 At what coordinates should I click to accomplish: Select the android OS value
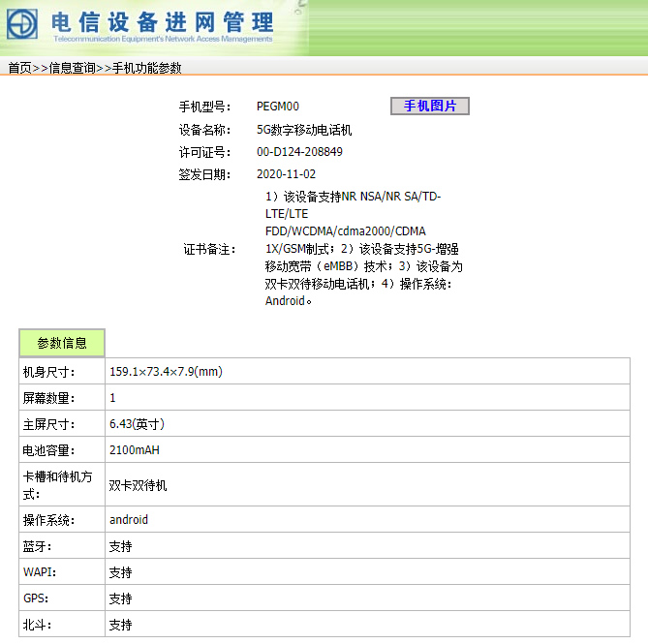click(x=129, y=520)
